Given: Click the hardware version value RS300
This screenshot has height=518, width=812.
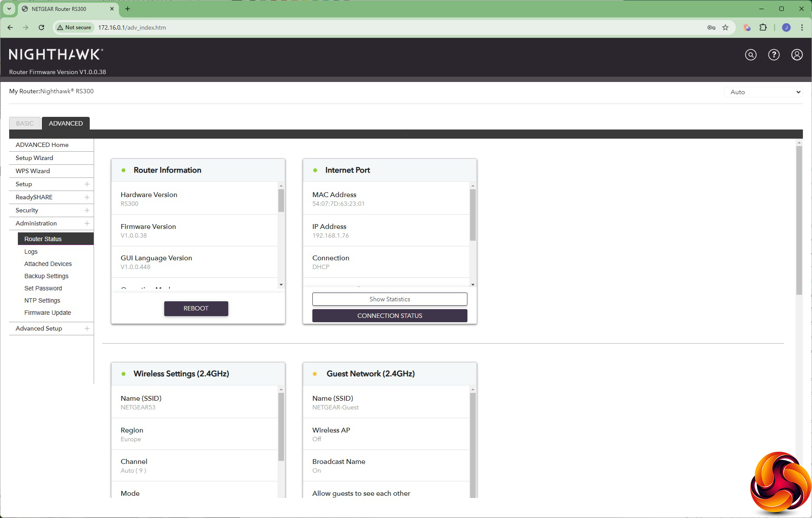Looking at the screenshot, I should (129, 204).
